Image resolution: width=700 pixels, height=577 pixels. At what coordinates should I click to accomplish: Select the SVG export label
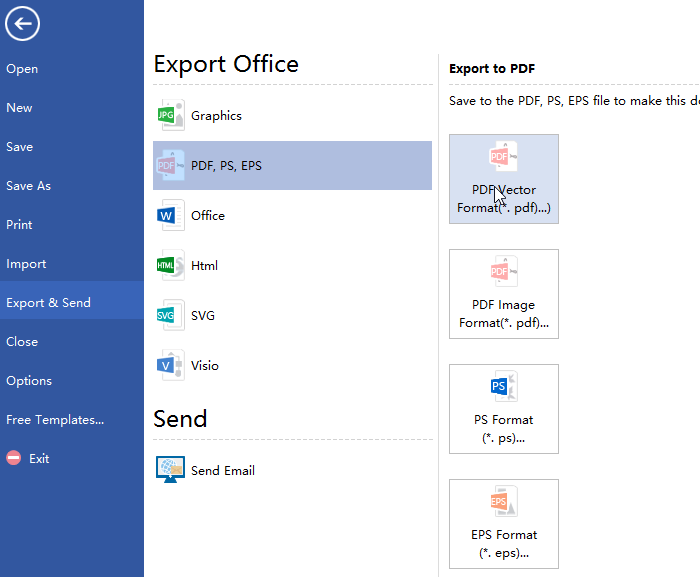pyautogui.click(x=203, y=315)
